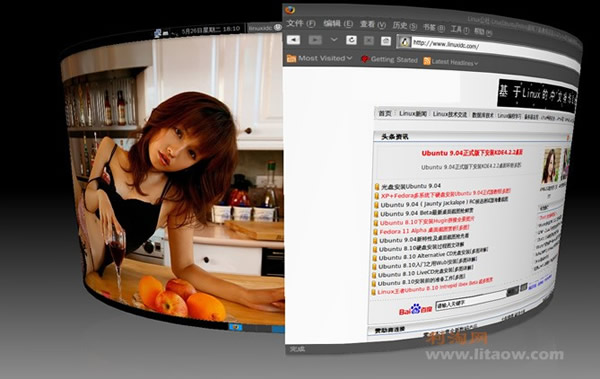Click the Baidu search input field
Image resolution: width=600 pixels, height=379 pixels.
coord(471,300)
